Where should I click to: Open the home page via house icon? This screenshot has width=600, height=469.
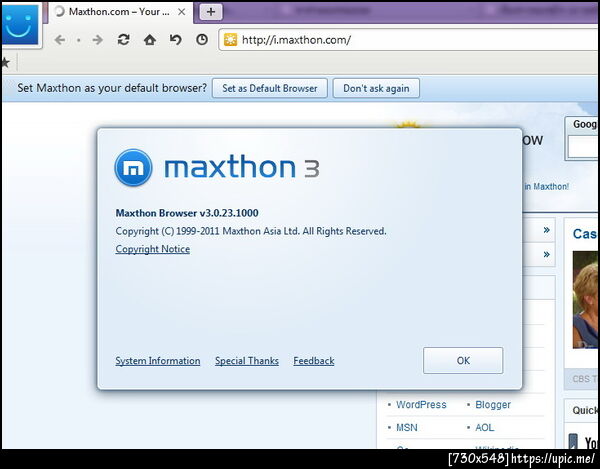tap(150, 39)
